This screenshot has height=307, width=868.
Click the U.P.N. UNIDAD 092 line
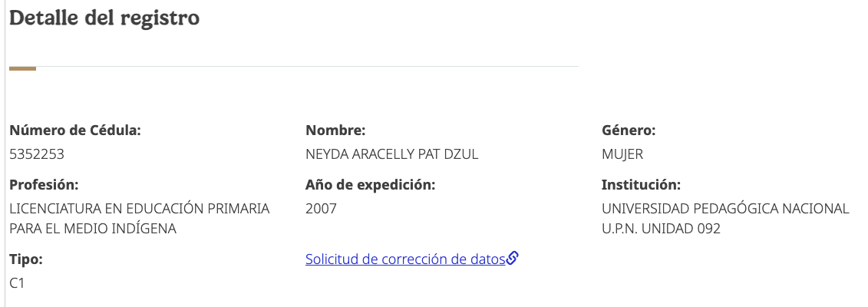point(661,229)
